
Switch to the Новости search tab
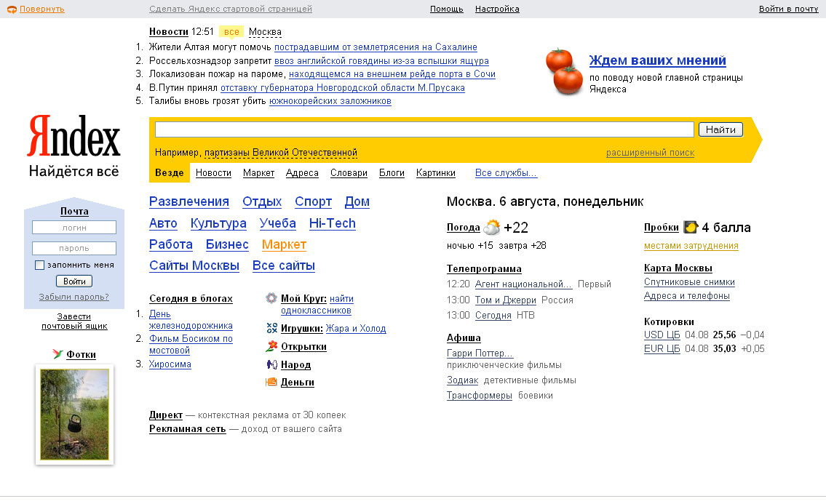click(213, 173)
